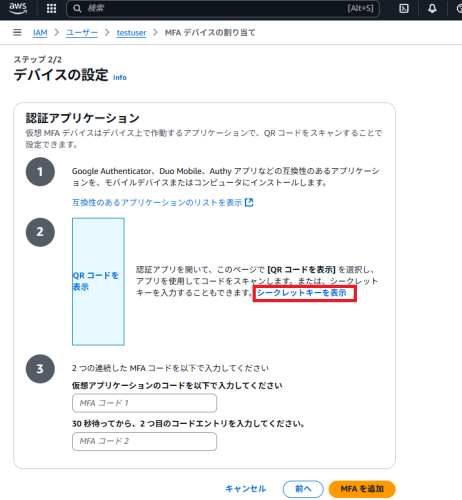Show the QR code in the box

point(98,281)
